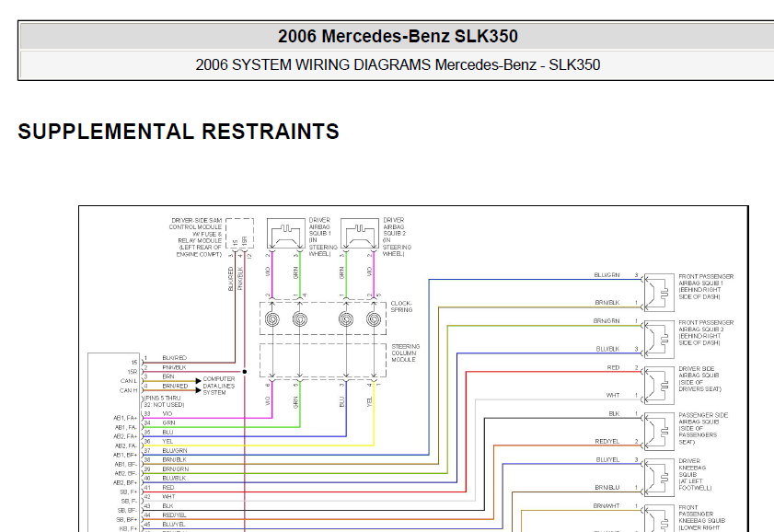The width and height of the screenshot is (774, 532).
Task: Click the "STEERING COLUMN MODULE" label
Action: (x=406, y=353)
